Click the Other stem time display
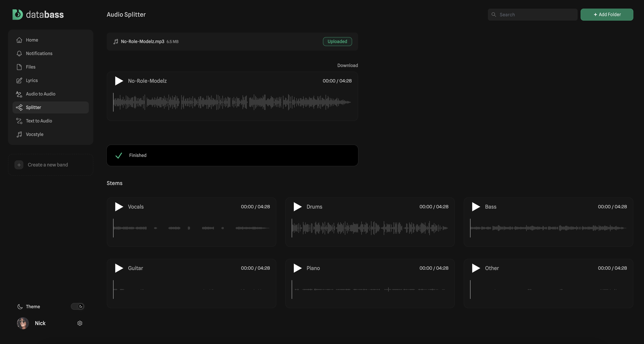 click(612, 268)
